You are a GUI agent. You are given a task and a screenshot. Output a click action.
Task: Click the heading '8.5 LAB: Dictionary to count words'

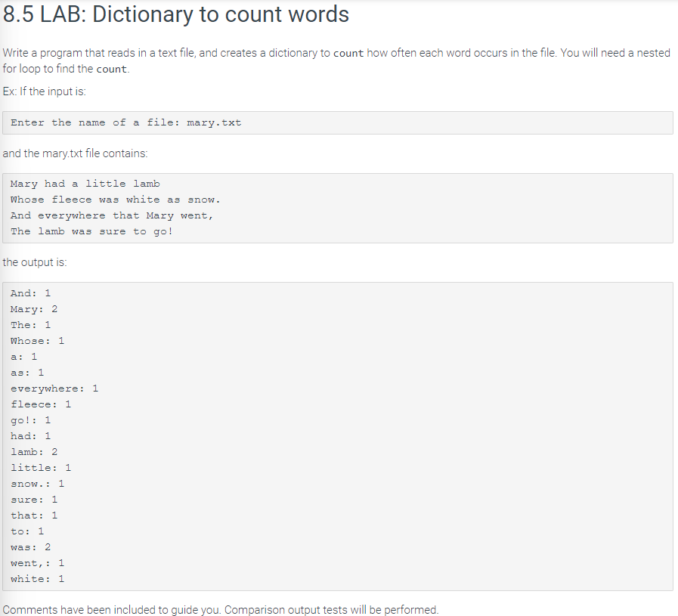point(176,14)
